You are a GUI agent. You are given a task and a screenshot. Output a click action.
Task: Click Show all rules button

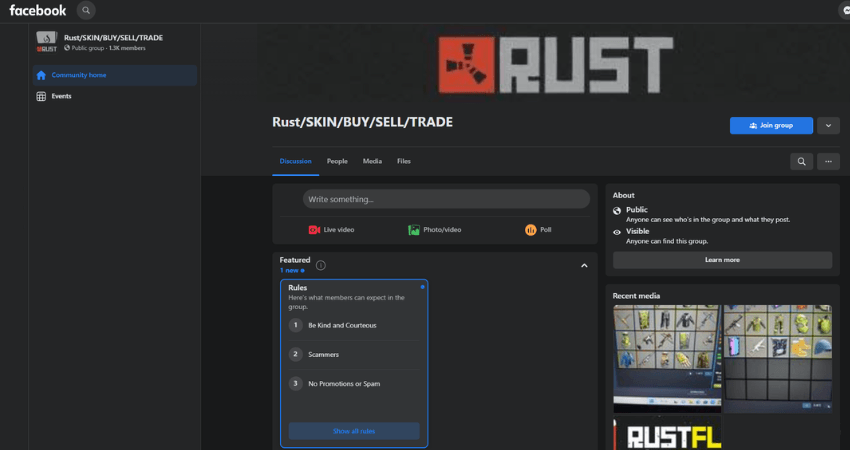[354, 431]
